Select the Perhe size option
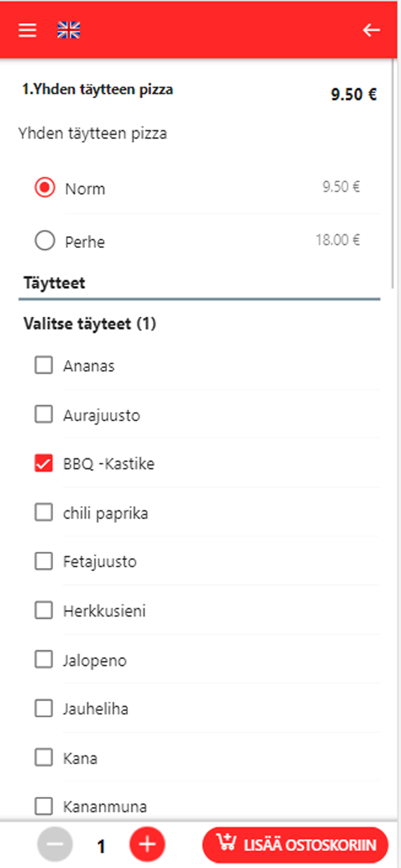Screen dimensions: 401x868 click(x=45, y=240)
